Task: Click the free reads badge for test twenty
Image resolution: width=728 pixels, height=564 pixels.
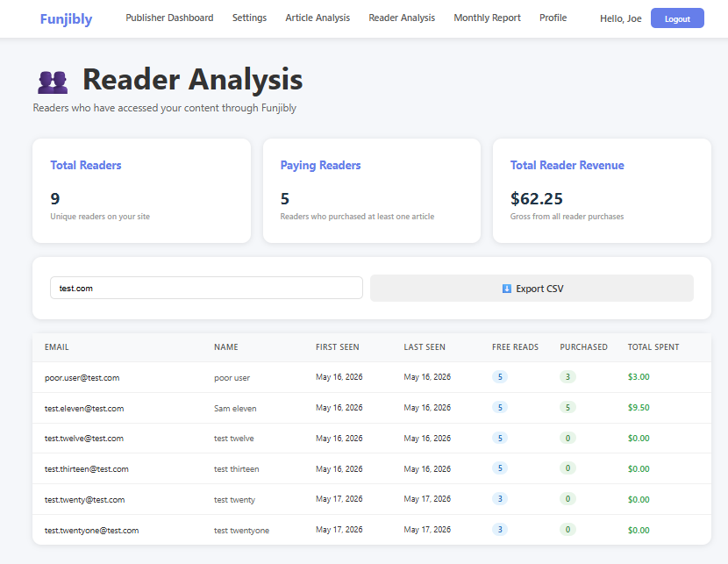Action: point(500,498)
